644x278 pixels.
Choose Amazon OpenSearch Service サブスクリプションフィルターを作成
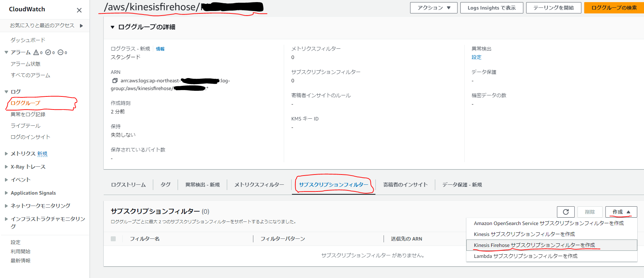click(552, 223)
